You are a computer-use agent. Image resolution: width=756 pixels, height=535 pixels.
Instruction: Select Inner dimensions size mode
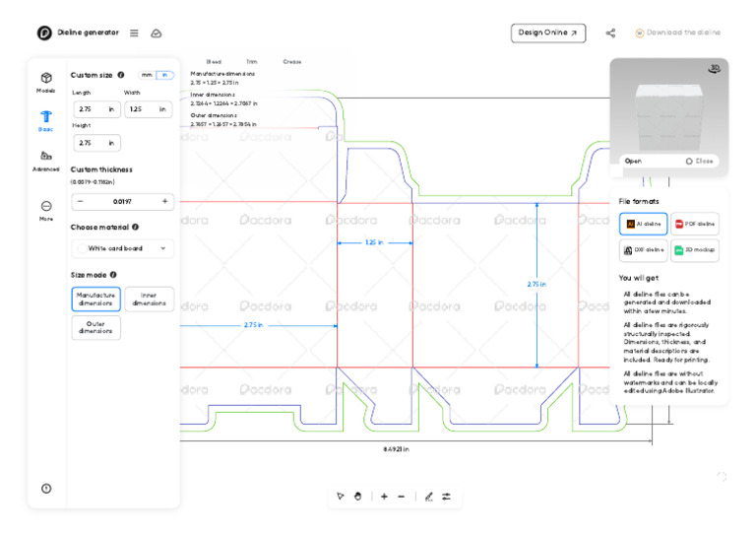[x=149, y=300]
